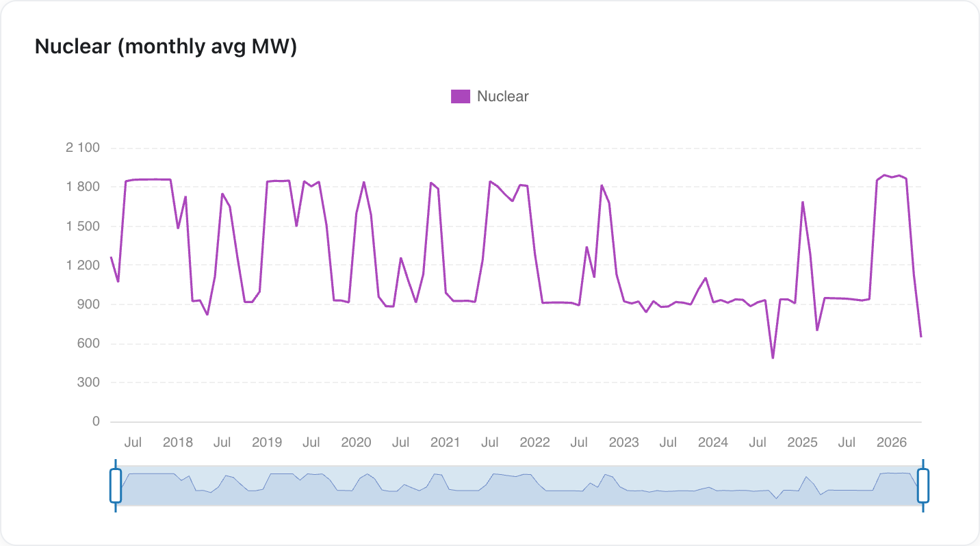The image size is (980, 546).
Task: Click inside the navigator overview mini chart
Action: click(x=519, y=486)
